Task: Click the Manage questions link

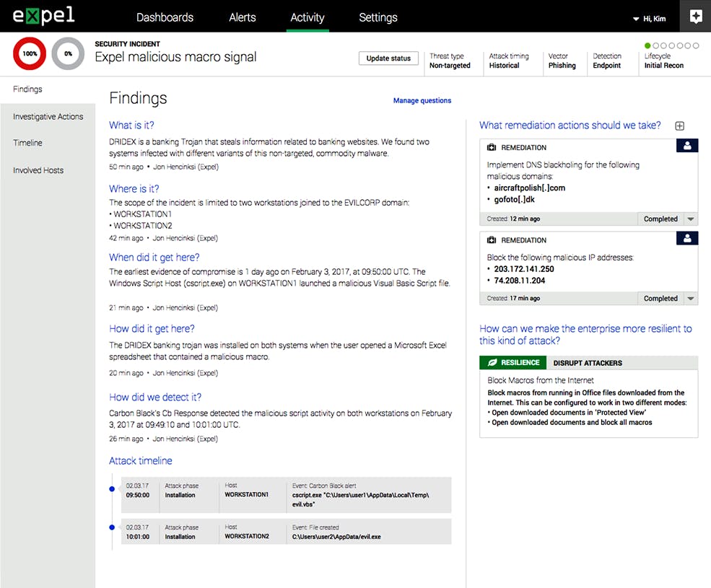Action: [x=422, y=100]
